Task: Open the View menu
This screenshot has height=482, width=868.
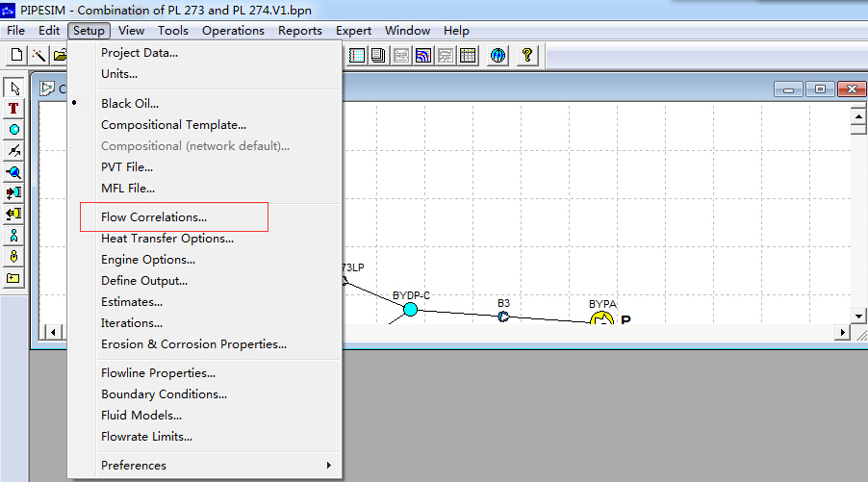Action: click(131, 31)
